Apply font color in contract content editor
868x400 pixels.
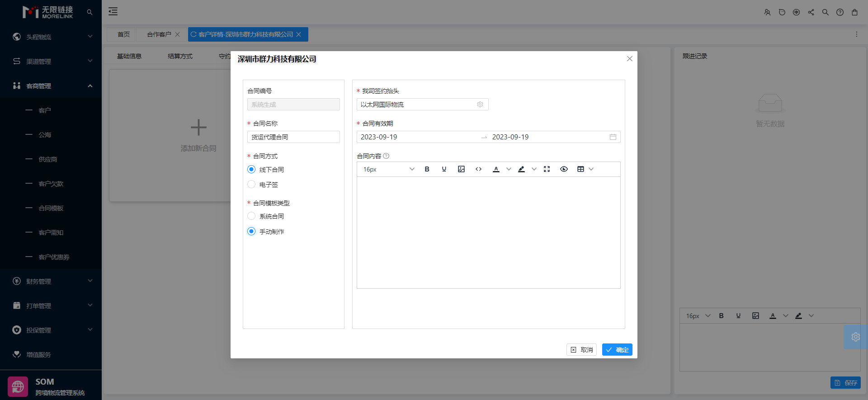click(496, 169)
